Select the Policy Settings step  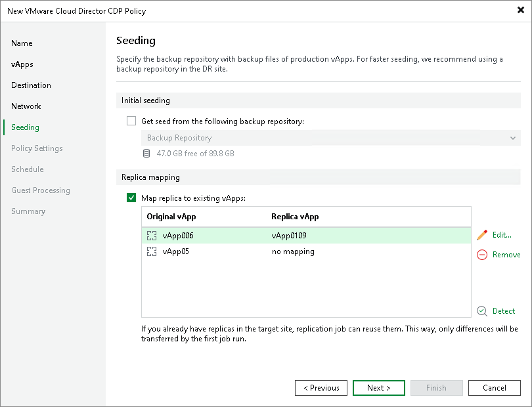point(37,148)
